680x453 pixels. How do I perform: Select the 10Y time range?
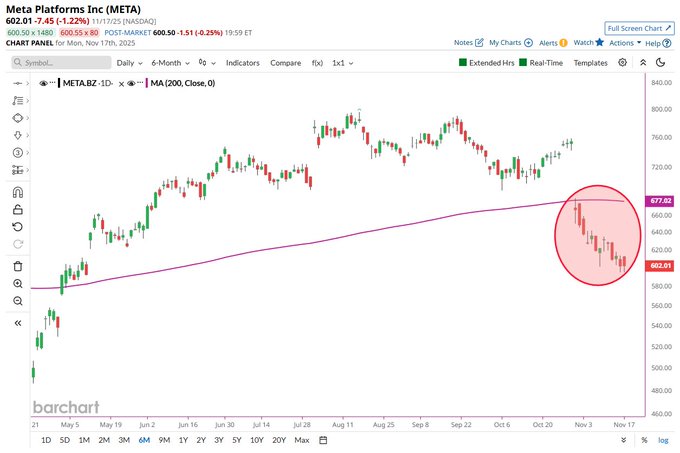pyautogui.click(x=257, y=440)
